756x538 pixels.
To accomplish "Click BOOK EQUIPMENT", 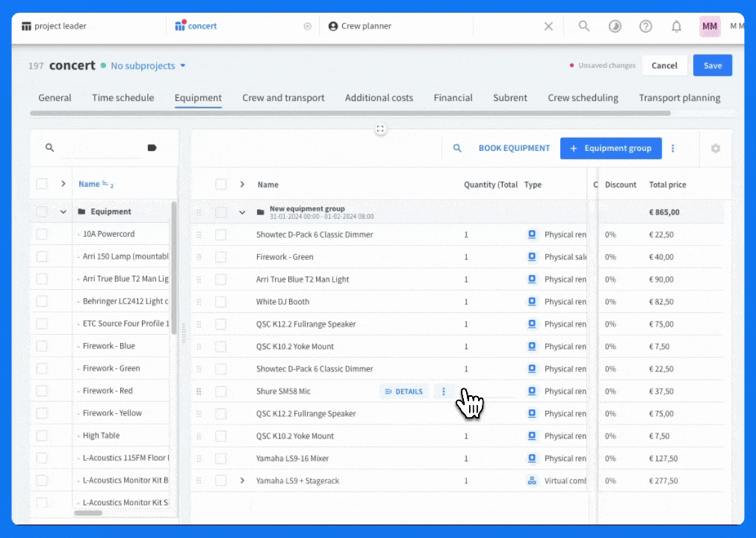I will pyautogui.click(x=514, y=148).
